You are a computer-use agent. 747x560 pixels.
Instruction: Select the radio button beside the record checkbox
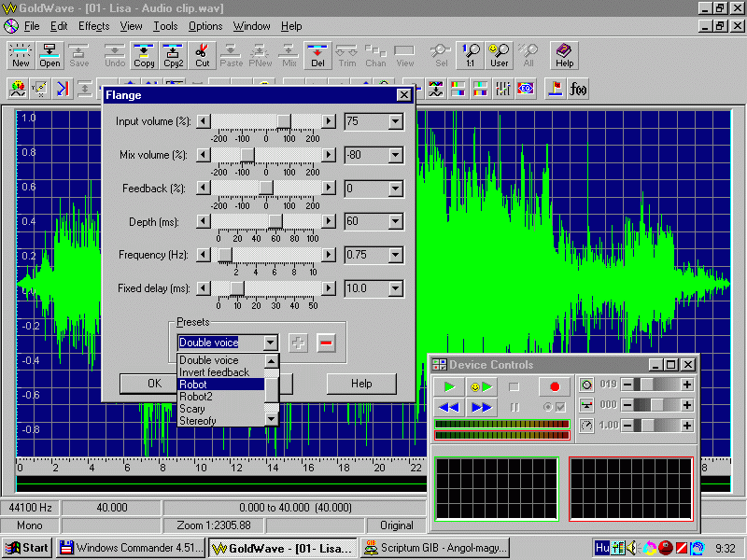tap(548, 407)
